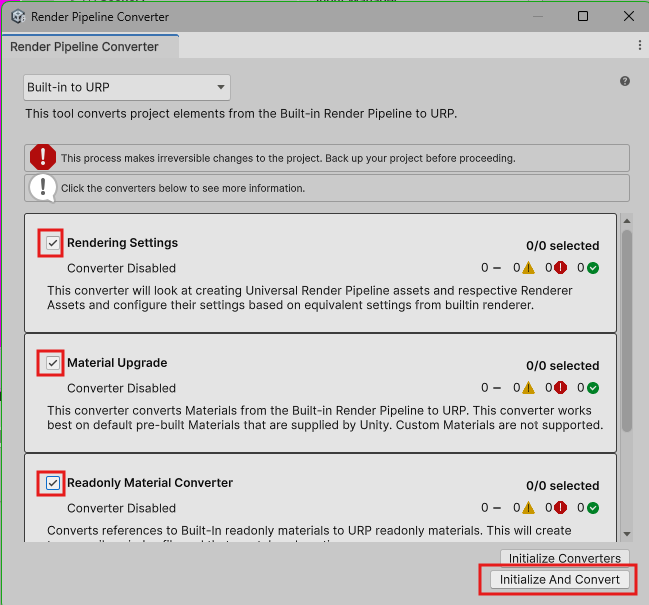Click the scrollbar down arrow
The width and height of the screenshot is (649, 605).
pyautogui.click(x=627, y=534)
